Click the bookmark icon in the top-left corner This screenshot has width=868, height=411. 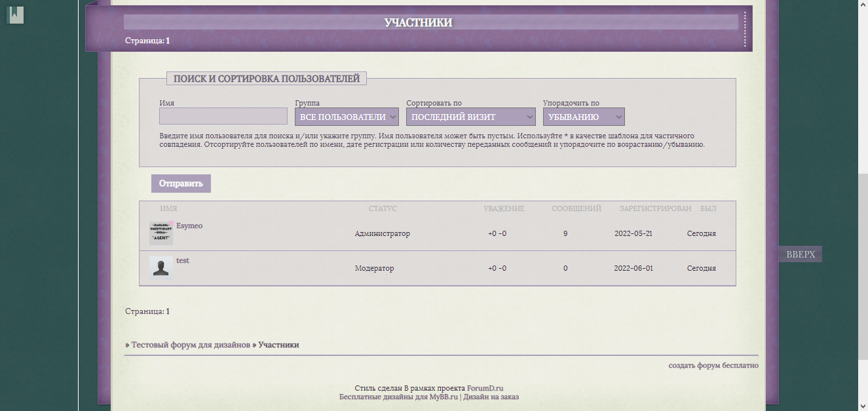[14, 14]
